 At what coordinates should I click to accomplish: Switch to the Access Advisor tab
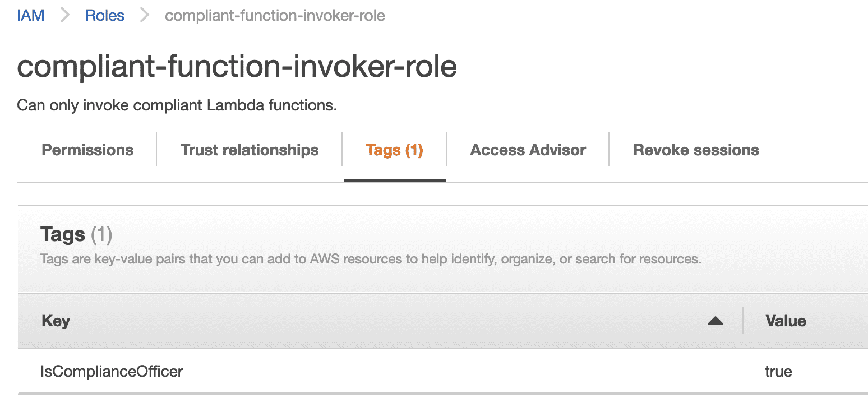pyautogui.click(x=528, y=150)
